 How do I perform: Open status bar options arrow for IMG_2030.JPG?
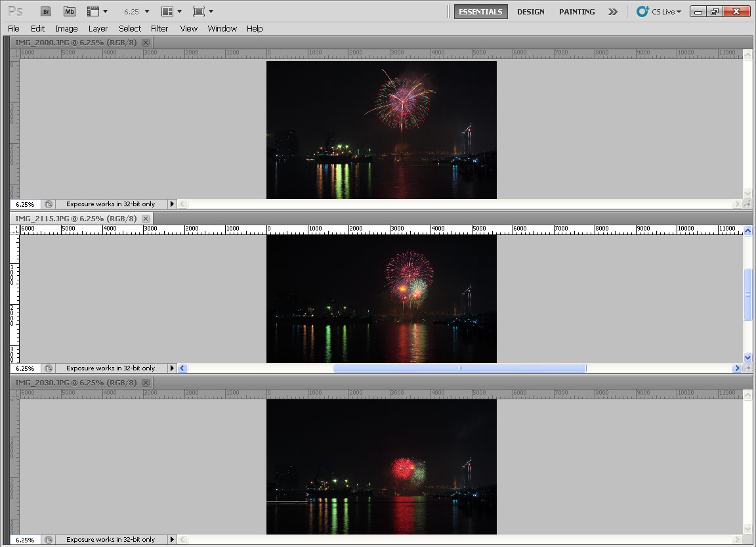(x=173, y=540)
